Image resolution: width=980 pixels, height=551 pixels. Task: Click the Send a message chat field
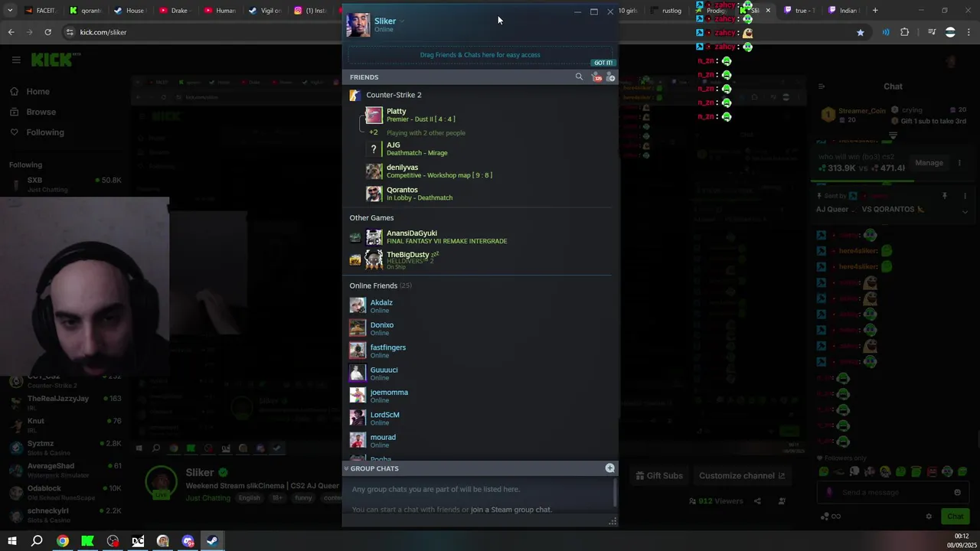[x=892, y=492]
